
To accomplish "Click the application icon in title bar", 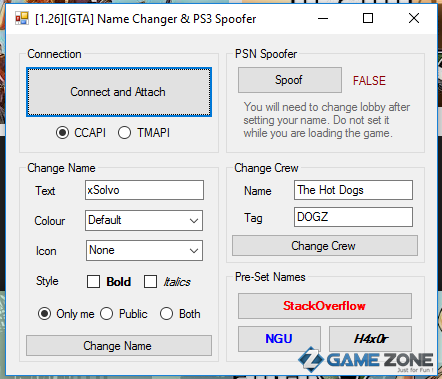I will 22,18.
